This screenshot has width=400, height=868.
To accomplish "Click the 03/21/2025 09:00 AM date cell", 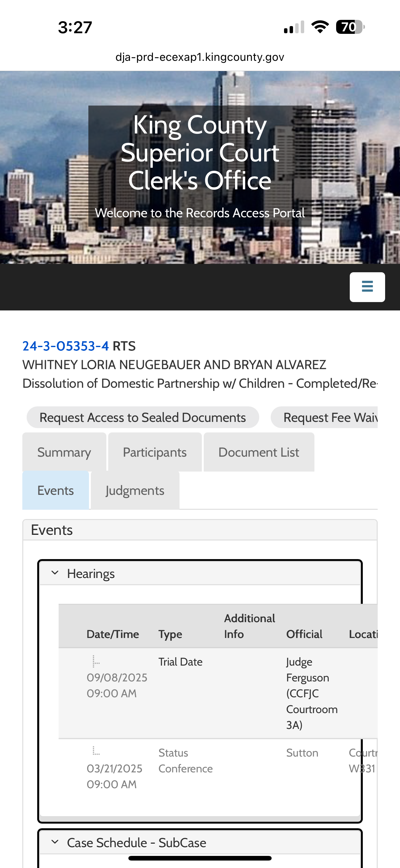I will [x=114, y=776].
